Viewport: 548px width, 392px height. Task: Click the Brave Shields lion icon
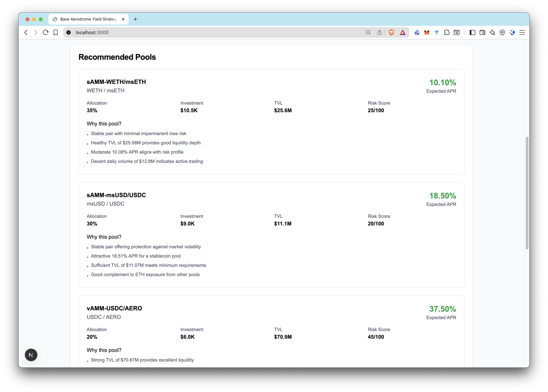coord(391,32)
